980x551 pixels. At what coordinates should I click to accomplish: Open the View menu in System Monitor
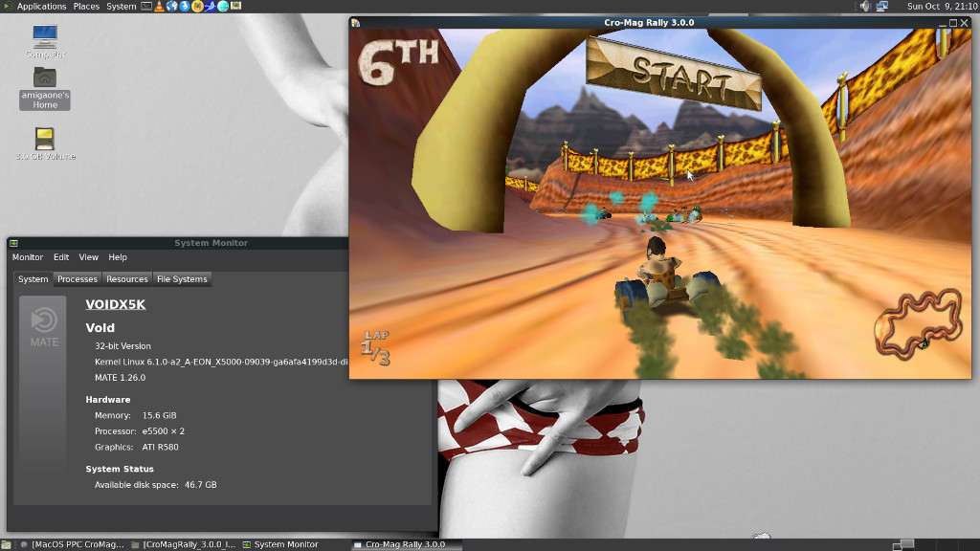(88, 257)
